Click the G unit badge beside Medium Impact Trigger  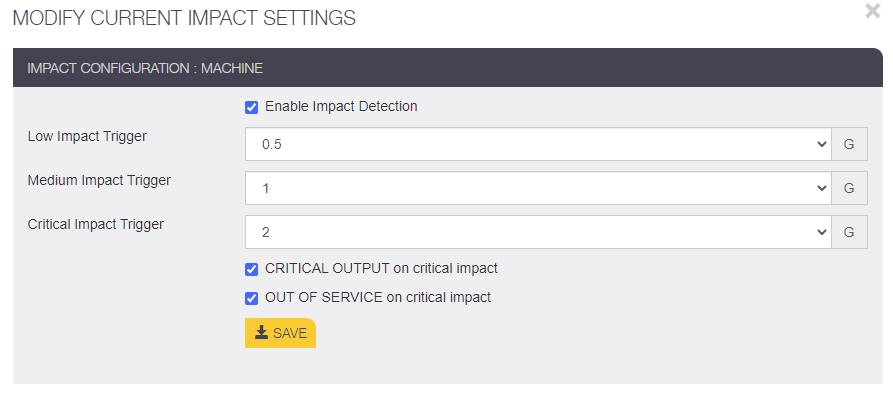click(849, 188)
